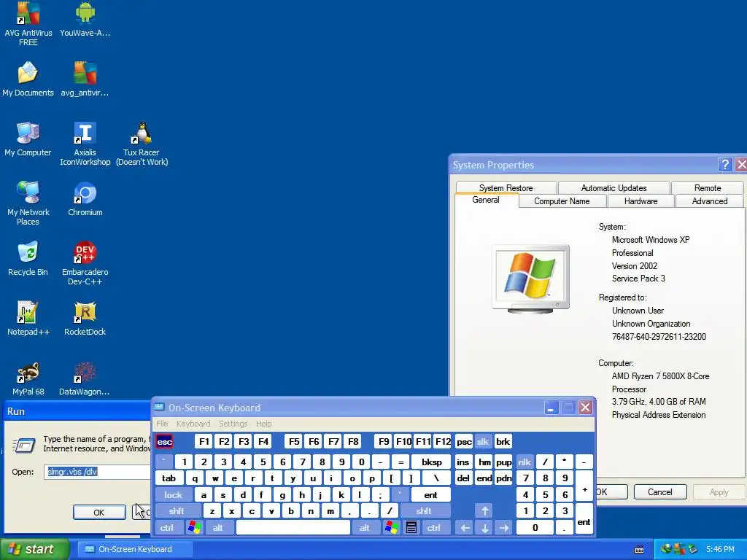Viewport: 747px width, 560px height.
Task: Click the Start button
Action: point(35,550)
